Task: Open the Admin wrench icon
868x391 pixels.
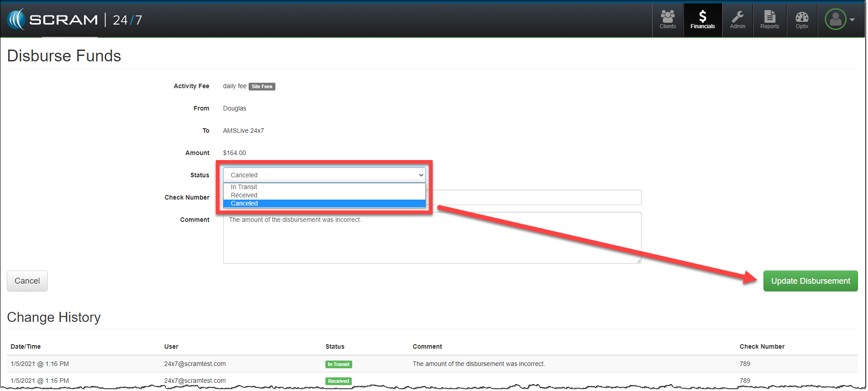Action: pyautogui.click(x=737, y=20)
